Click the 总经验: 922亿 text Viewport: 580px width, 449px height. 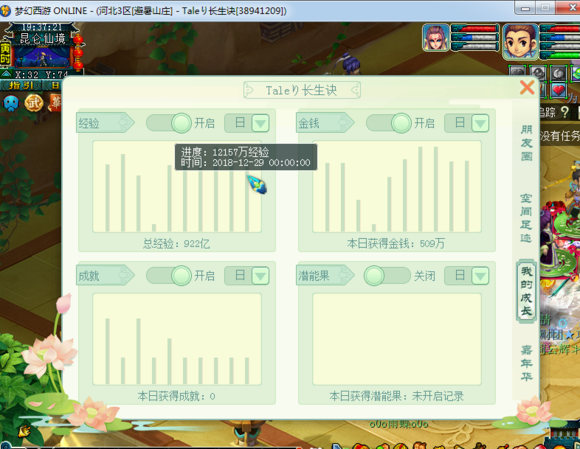(x=176, y=244)
